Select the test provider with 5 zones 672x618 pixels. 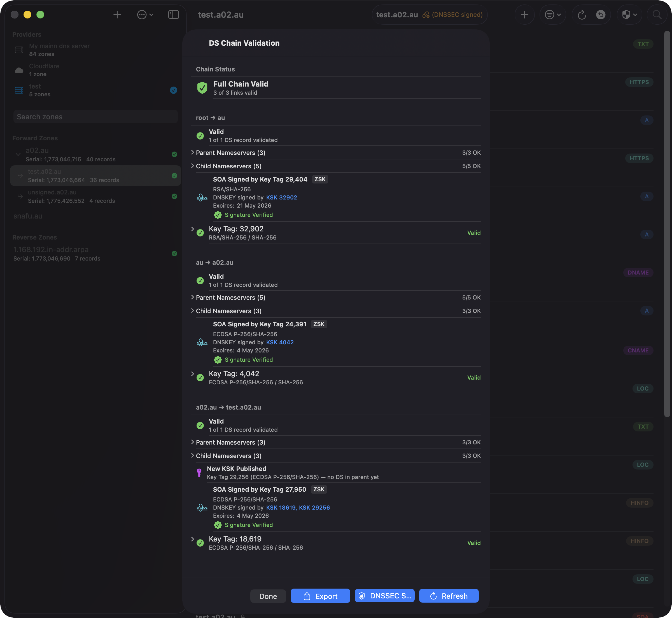pyautogui.click(x=95, y=90)
